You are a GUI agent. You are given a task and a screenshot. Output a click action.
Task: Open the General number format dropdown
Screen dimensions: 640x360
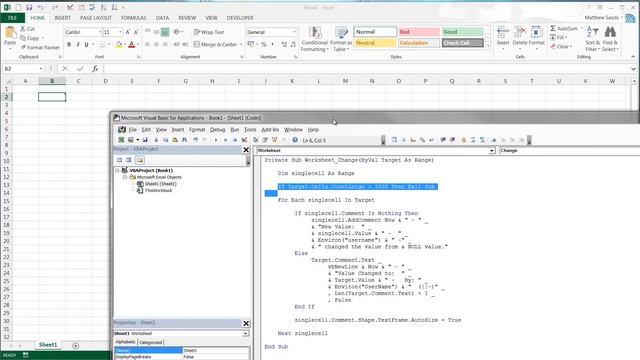coord(294,32)
